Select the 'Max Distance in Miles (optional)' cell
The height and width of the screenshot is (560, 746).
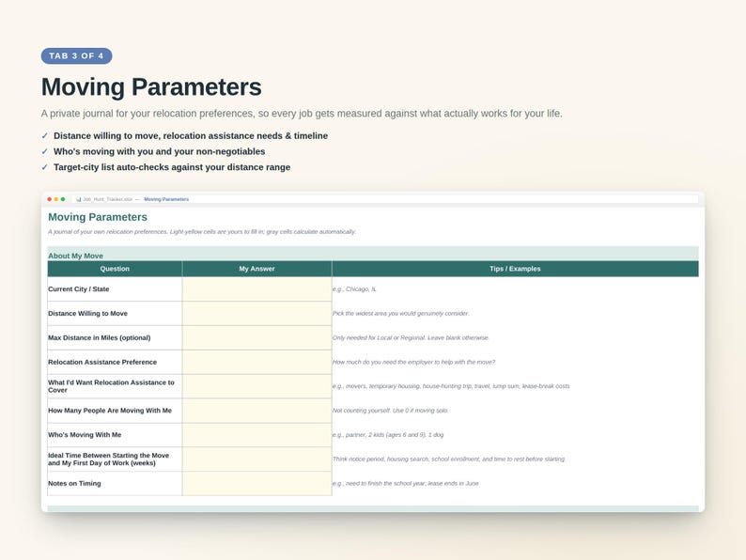point(115,338)
